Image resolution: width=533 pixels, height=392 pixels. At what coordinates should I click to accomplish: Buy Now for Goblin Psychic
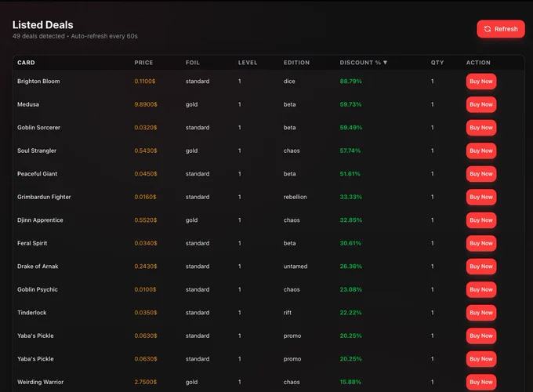[481, 289]
